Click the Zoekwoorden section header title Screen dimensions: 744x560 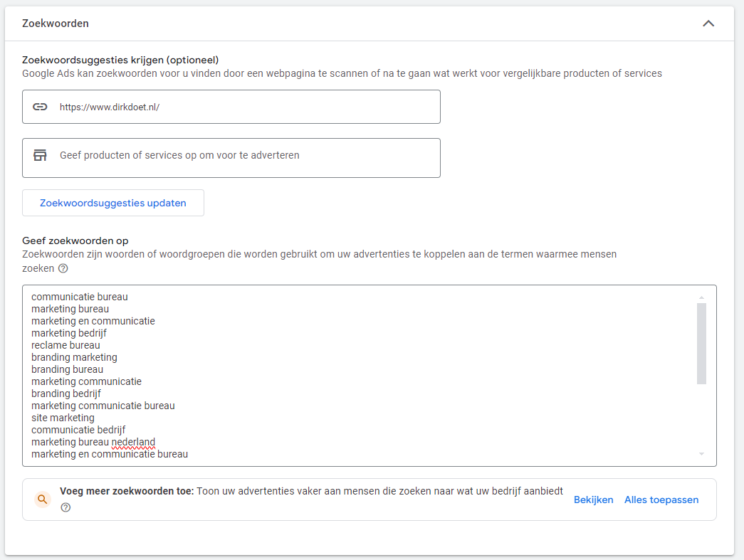[56, 23]
